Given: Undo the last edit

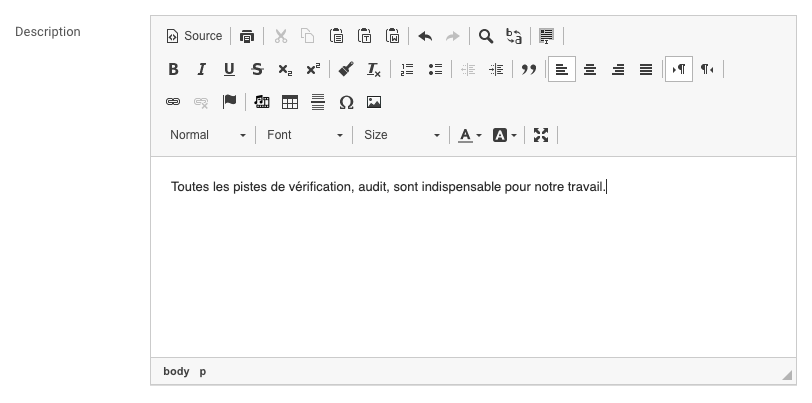Looking at the screenshot, I should pyautogui.click(x=425, y=36).
